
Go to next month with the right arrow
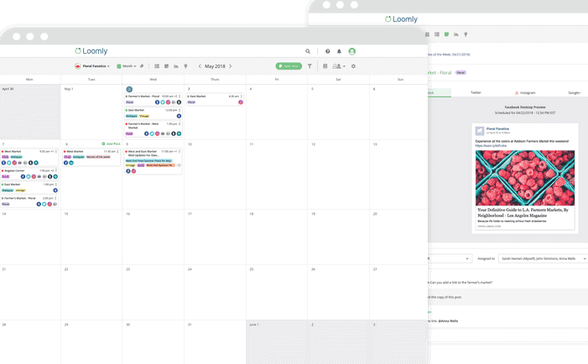[x=230, y=66]
